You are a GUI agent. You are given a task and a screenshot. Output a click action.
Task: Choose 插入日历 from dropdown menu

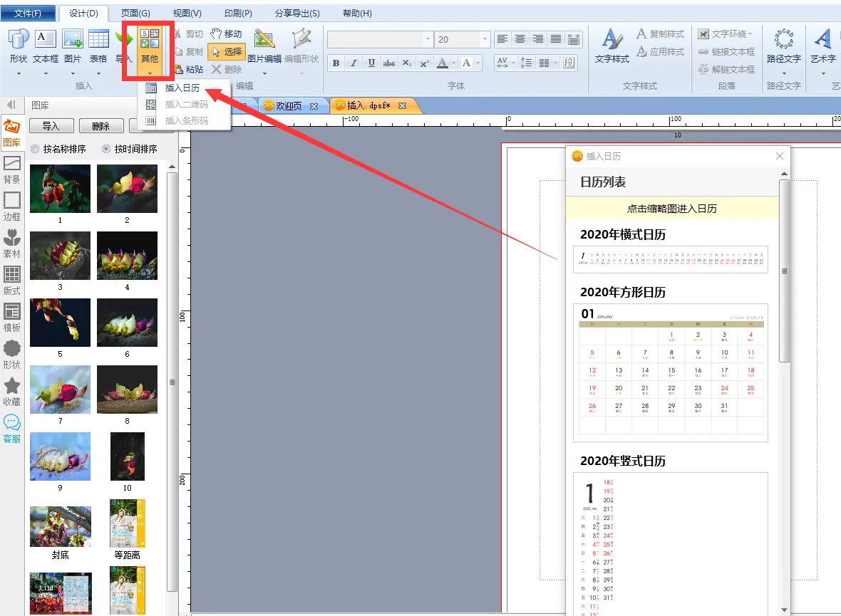tap(184, 88)
